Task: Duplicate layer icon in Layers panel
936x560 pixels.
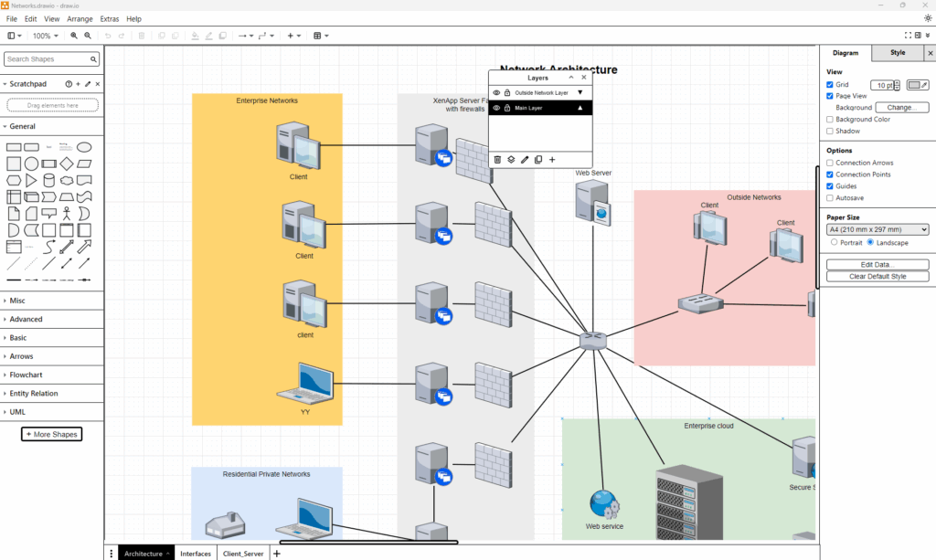Action: click(538, 160)
